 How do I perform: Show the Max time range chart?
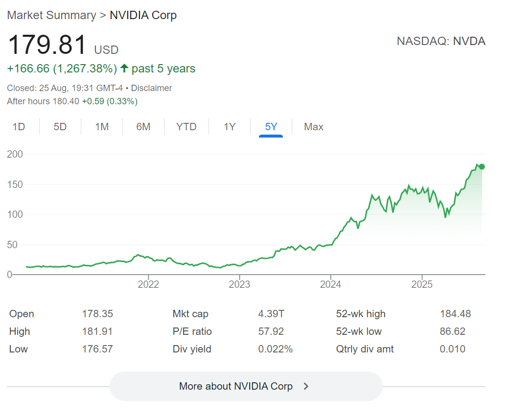pos(314,127)
